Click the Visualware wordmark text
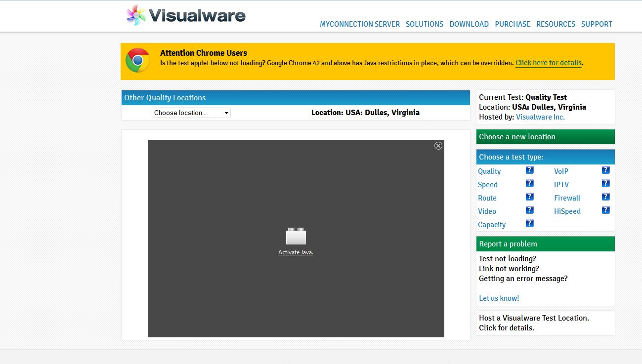642x364 pixels. [x=197, y=16]
